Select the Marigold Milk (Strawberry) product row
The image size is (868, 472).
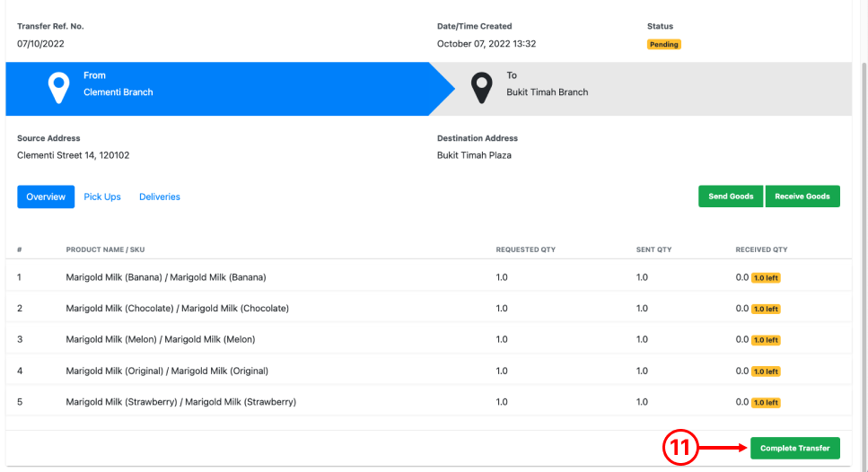428,402
